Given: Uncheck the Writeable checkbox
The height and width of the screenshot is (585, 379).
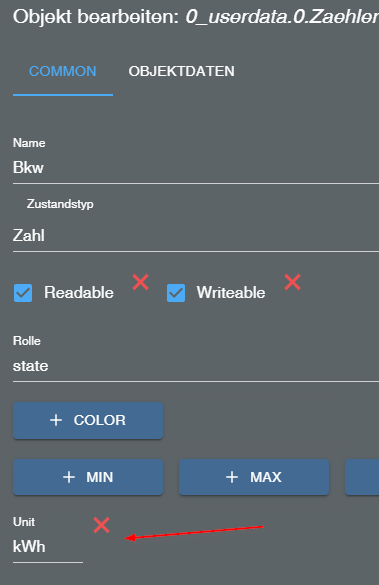Looking at the screenshot, I should click(176, 293).
